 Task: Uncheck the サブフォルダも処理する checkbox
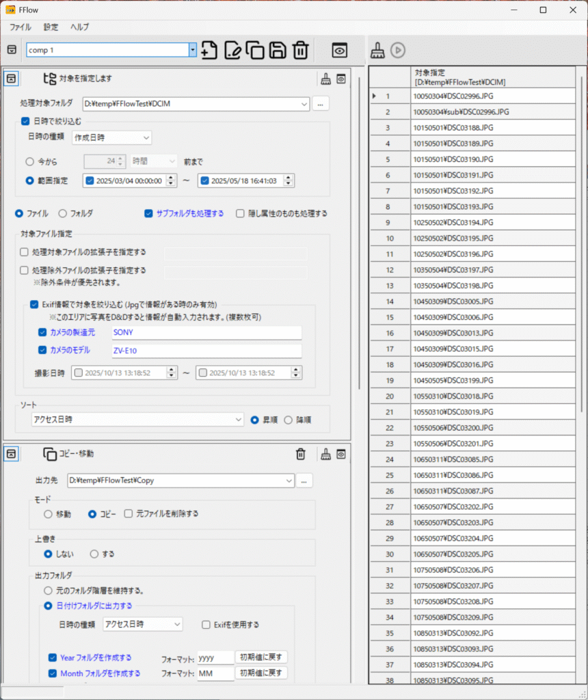coord(148,213)
